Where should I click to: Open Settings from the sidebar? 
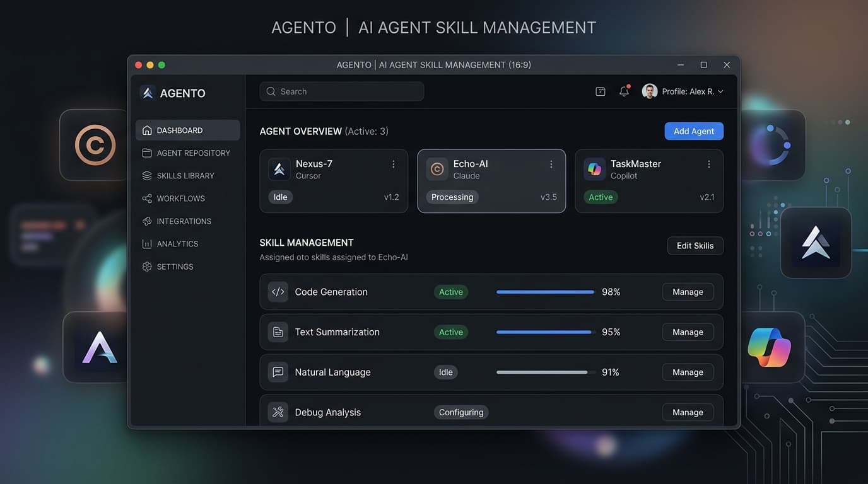click(x=187, y=267)
